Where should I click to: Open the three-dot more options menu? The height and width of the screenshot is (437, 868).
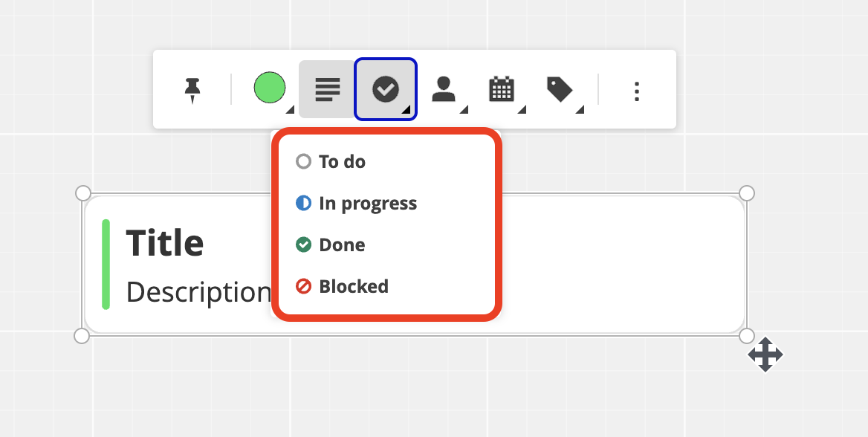coord(636,91)
